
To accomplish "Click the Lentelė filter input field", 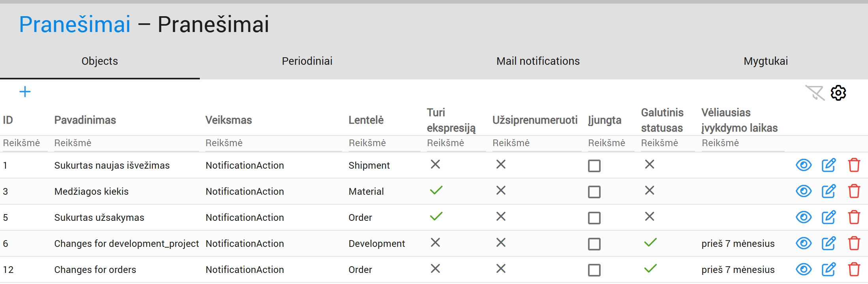I will (383, 143).
